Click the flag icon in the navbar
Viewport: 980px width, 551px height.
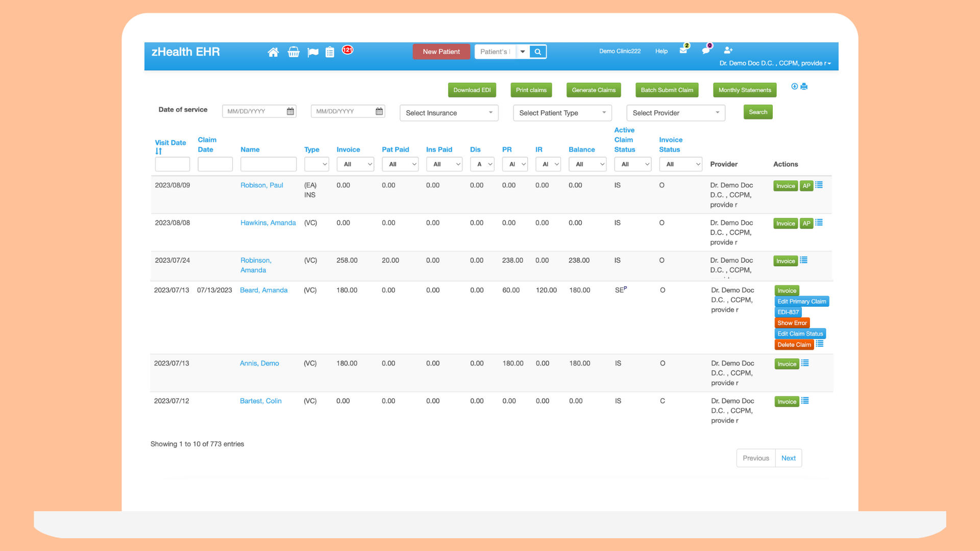point(313,52)
